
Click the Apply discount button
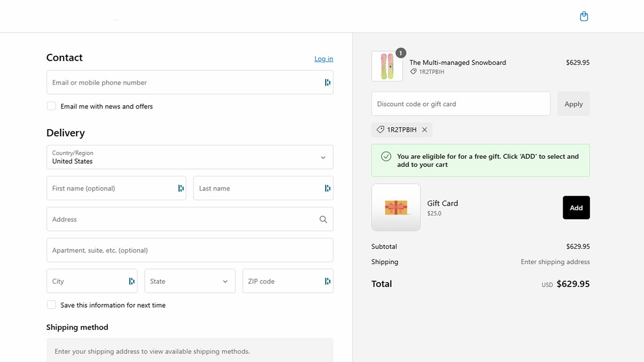574,104
